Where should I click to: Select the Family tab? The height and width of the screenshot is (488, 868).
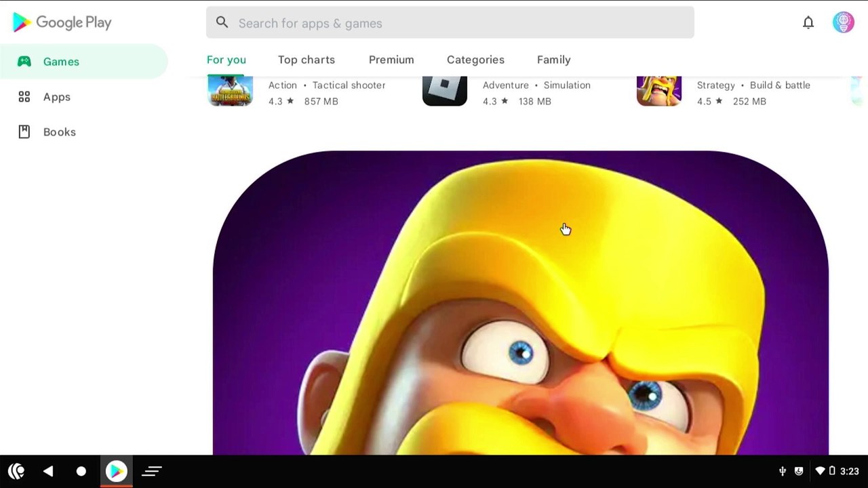point(554,60)
